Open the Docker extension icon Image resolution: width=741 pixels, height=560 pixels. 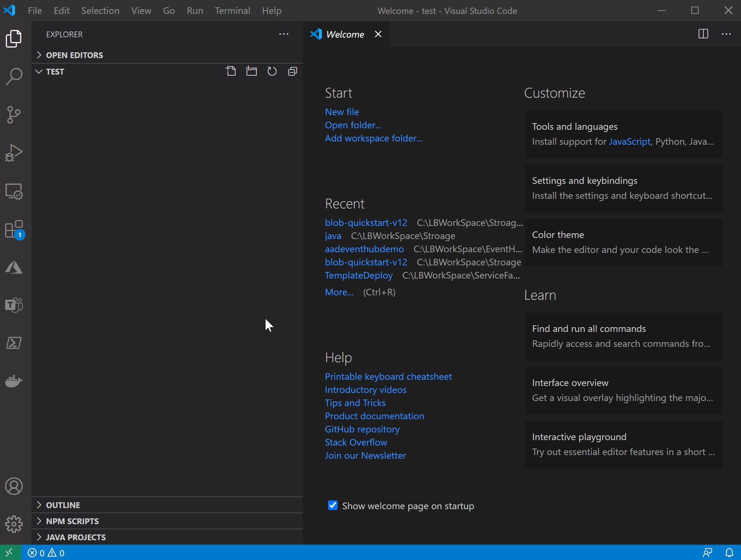point(14,381)
